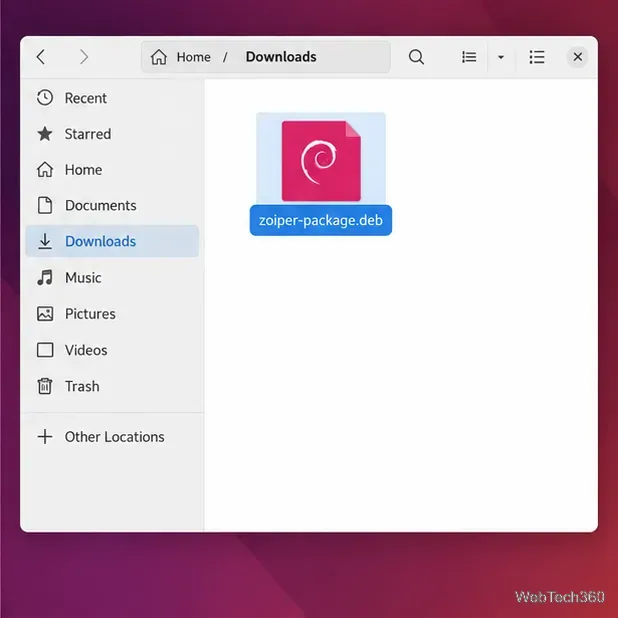This screenshot has width=618, height=618.
Task: Click the Recent clock icon in sidebar
Action: (45, 98)
